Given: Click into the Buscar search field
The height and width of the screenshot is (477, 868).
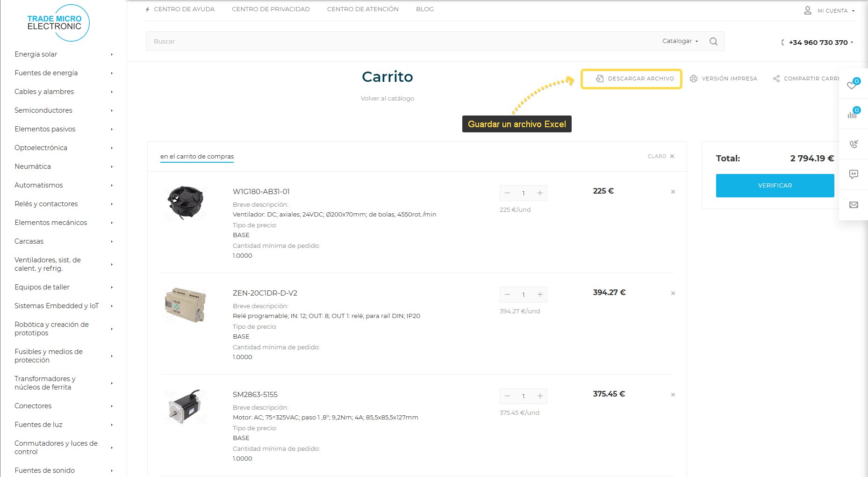Looking at the screenshot, I should [x=397, y=41].
